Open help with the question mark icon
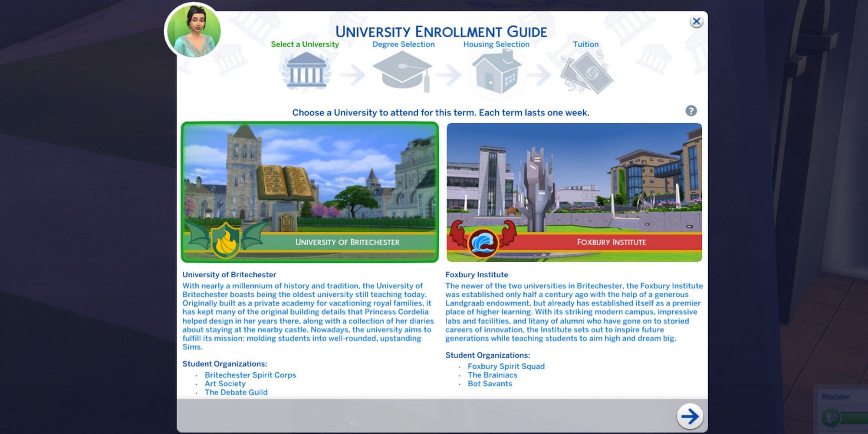This screenshot has height=434, width=868. (691, 111)
